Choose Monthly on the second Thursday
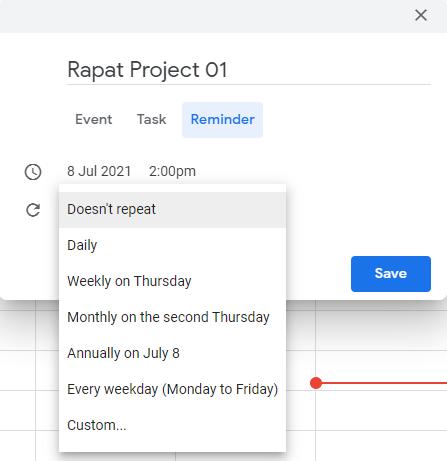The image size is (447, 461). [x=173, y=318]
